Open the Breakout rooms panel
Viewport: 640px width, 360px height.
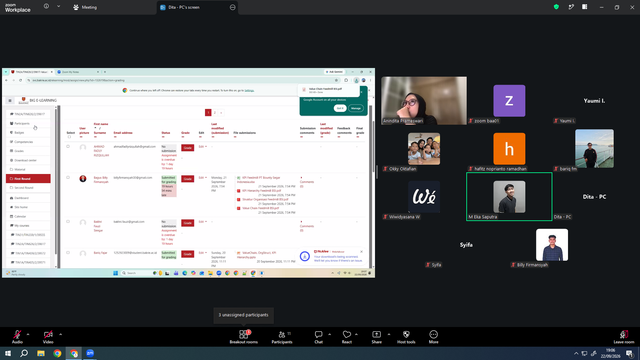[243, 337]
